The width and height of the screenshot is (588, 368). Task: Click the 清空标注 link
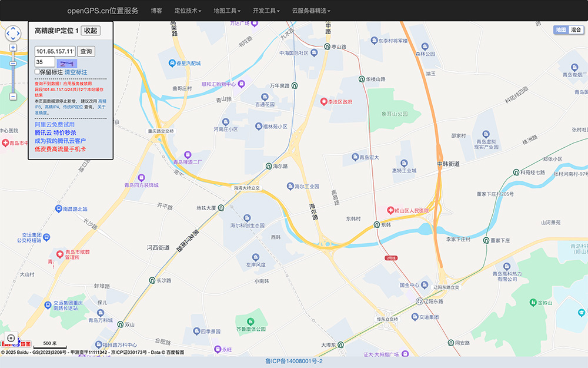pos(76,72)
